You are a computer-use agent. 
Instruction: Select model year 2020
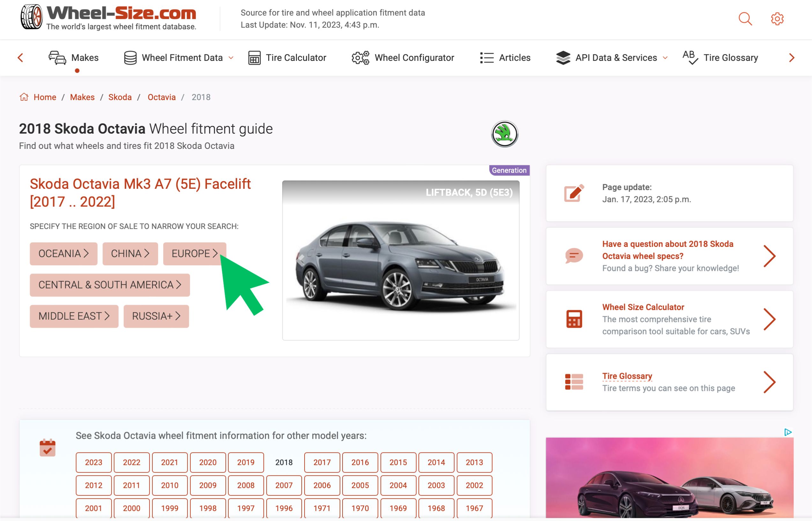point(208,462)
